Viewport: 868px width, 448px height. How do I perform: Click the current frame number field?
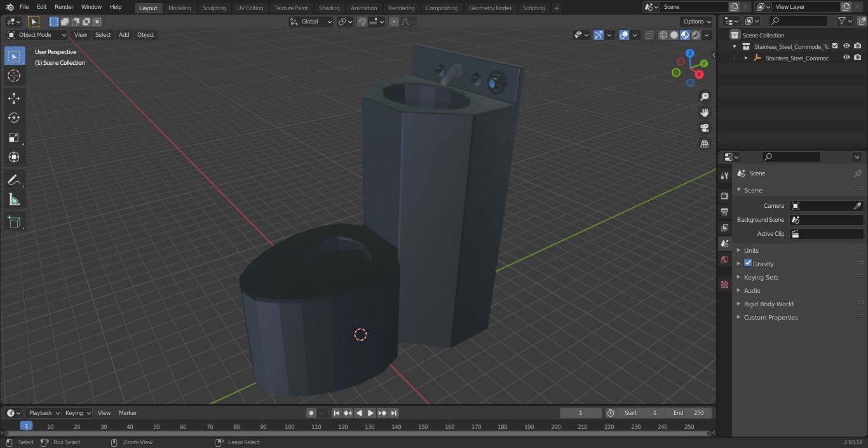coord(581,413)
